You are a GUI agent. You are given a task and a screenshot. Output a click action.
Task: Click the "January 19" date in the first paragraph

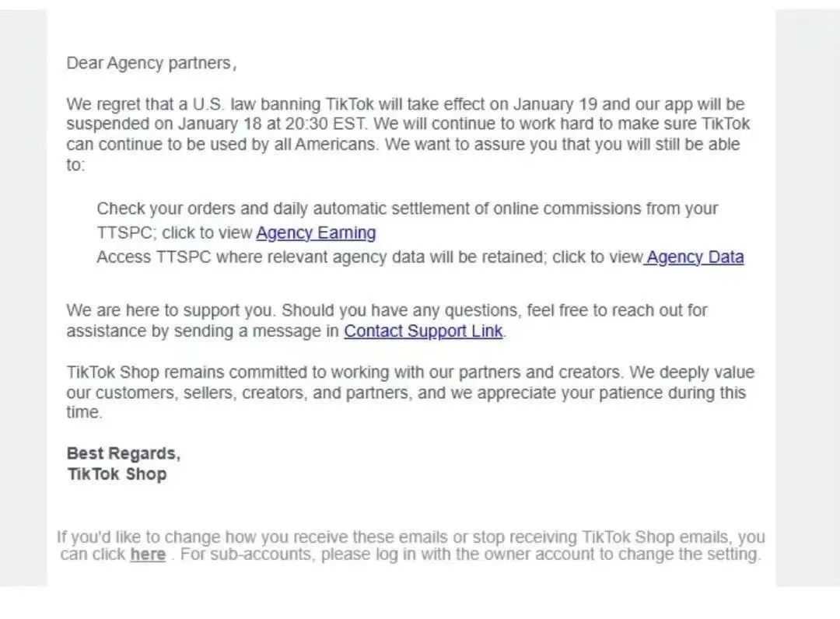coord(555,104)
